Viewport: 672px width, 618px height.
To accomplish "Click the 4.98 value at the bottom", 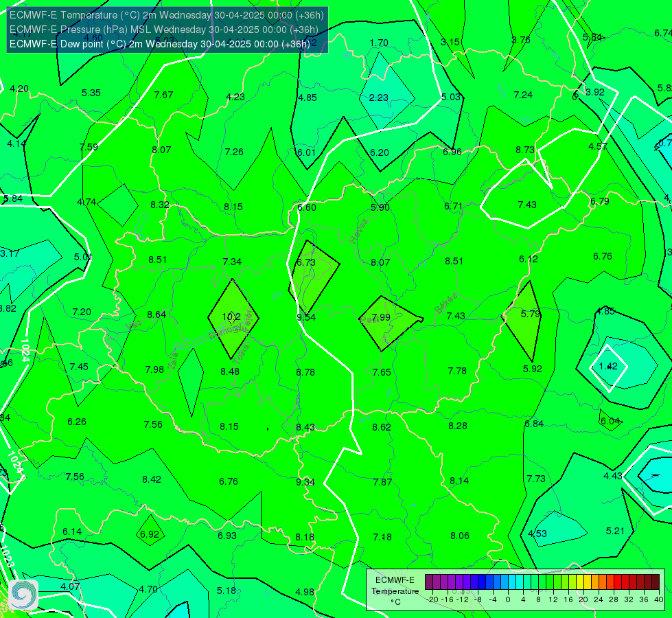I will click(305, 592).
